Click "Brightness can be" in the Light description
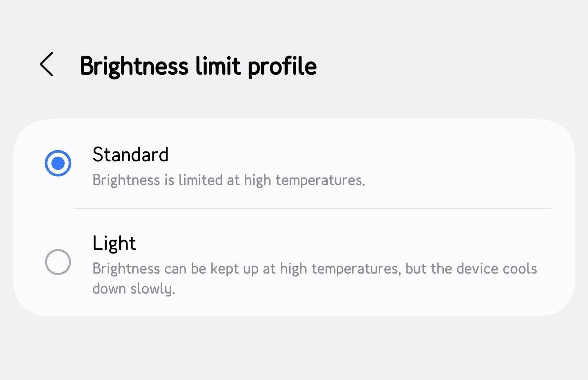The height and width of the screenshot is (380, 588). tap(149, 269)
